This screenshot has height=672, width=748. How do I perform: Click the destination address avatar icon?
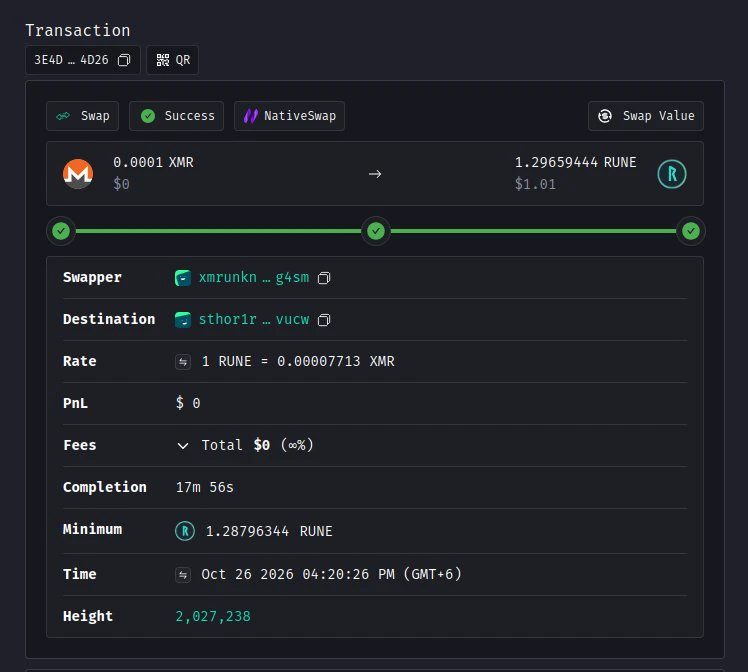click(183, 320)
